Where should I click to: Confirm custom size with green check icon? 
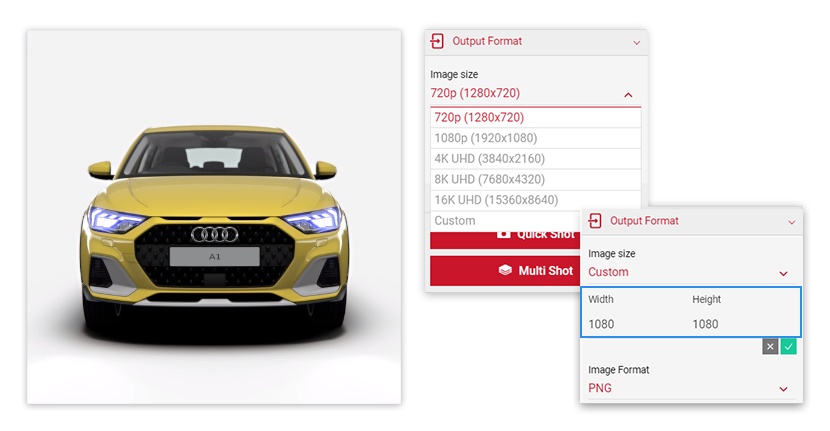click(x=789, y=347)
